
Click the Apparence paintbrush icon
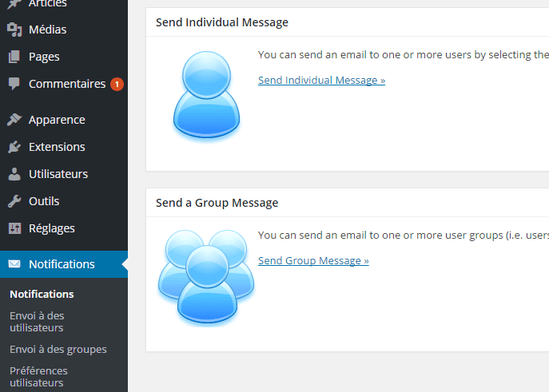coord(14,120)
